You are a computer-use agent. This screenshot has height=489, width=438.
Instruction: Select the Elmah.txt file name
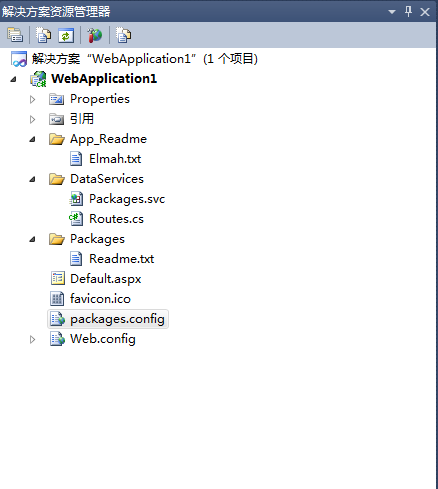pyautogui.click(x=115, y=159)
